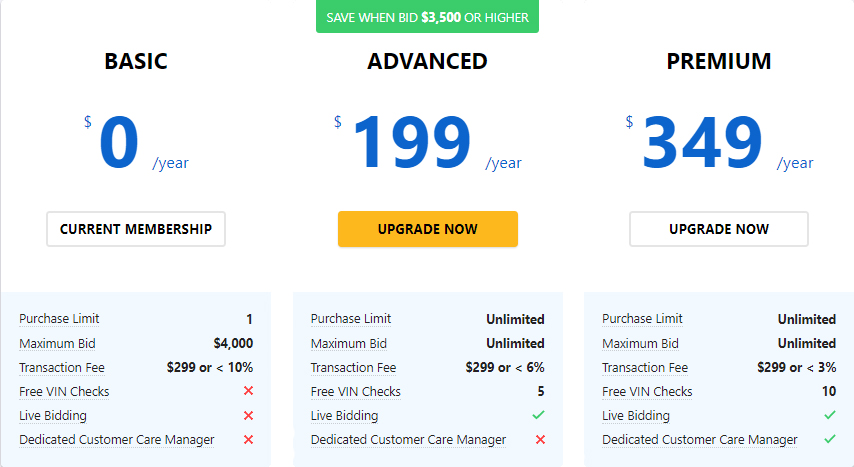This screenshot has height=467, width=854.
Task: Click red X for Basic Dedicated Customer Care Manager
Action: tap(248, 439)
